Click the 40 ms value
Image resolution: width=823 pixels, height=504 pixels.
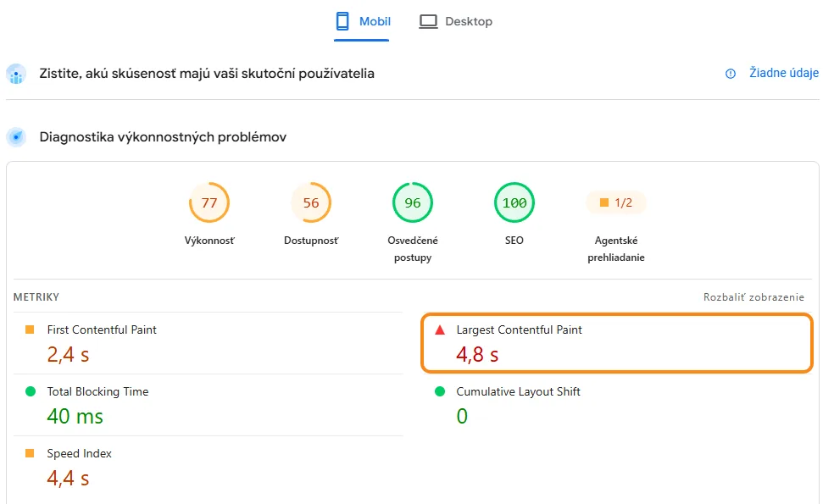pyautogui.click(x=75, y=417)
